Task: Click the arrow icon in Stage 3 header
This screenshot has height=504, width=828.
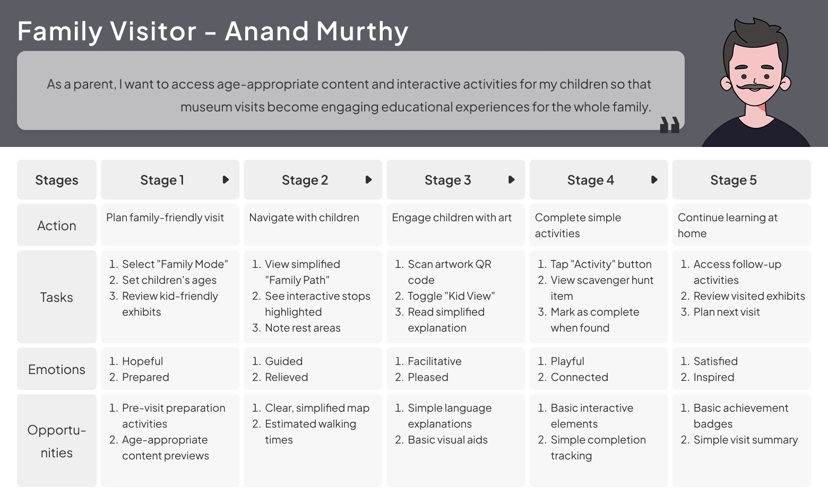Action: click(511, 180)
